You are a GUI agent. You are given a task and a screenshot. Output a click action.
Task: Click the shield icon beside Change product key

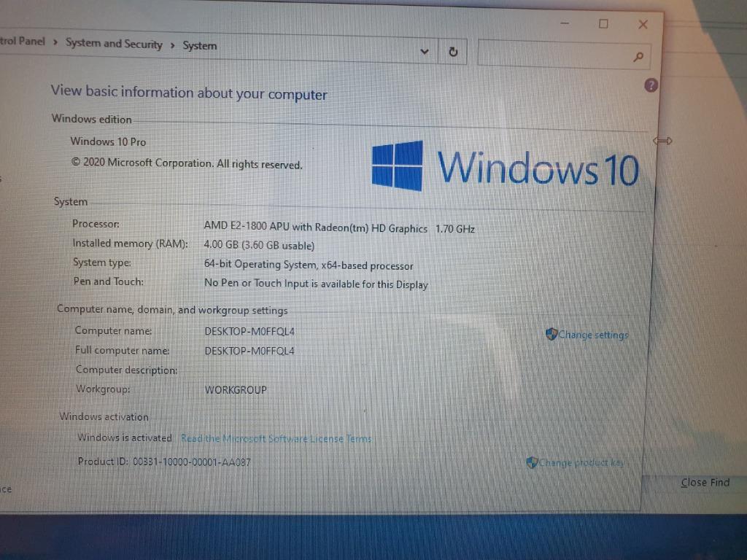[x=532, y=462]
